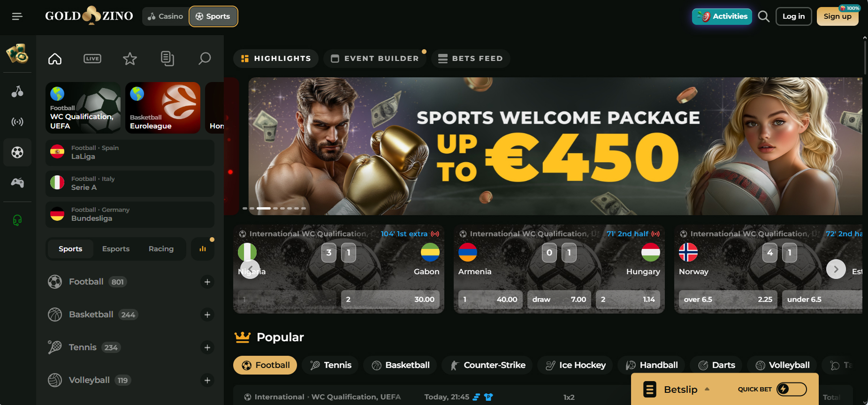Click the statistics bar chart icon

pyautogui.click(x=203, y=249)
